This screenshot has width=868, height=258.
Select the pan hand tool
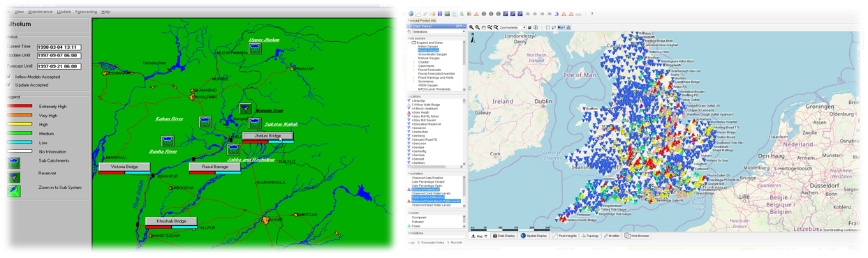484,27
